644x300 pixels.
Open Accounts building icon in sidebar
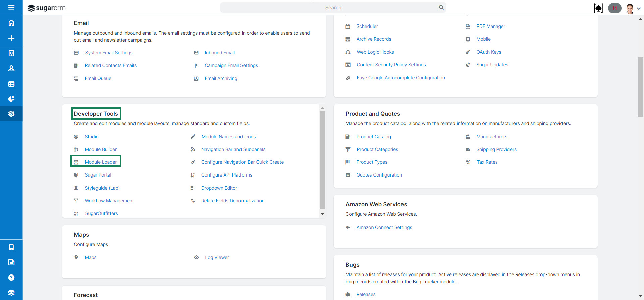coord(11,53)
